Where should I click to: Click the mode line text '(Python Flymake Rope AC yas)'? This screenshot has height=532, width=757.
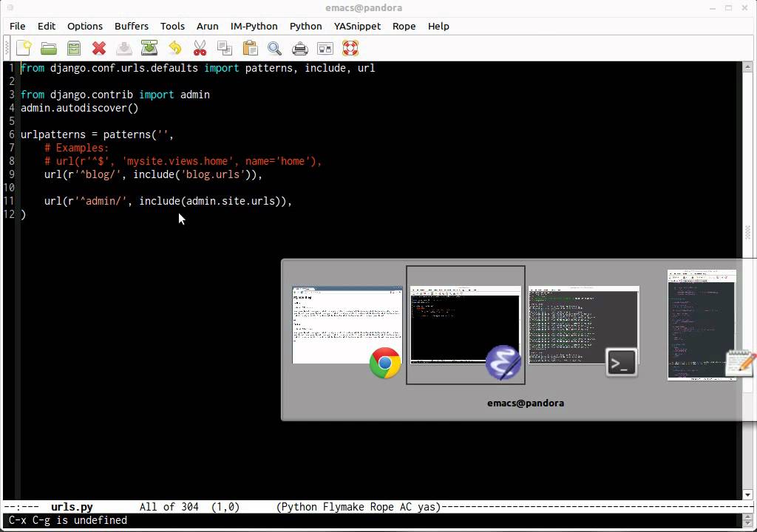pyautogui.click(x=359, y=507)
